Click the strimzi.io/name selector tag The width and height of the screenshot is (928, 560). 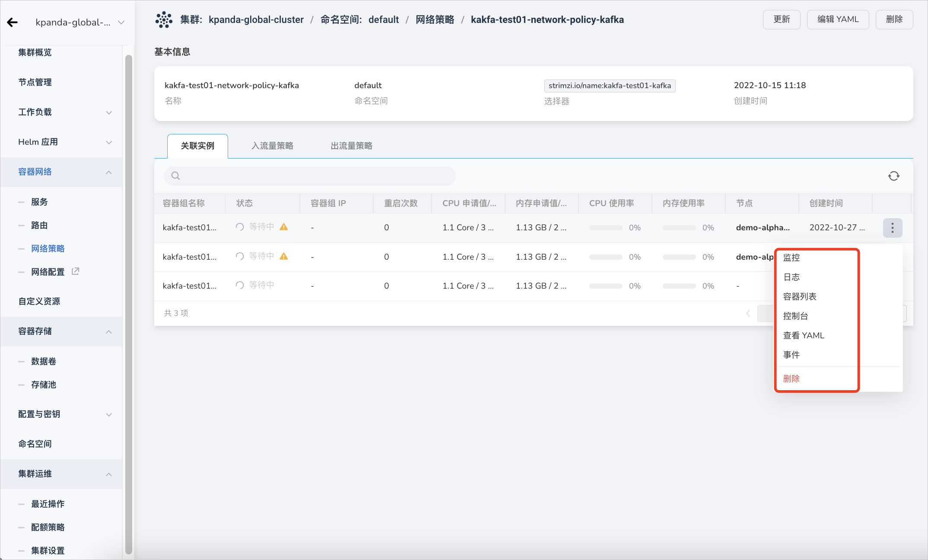click(x=610, y=86)
